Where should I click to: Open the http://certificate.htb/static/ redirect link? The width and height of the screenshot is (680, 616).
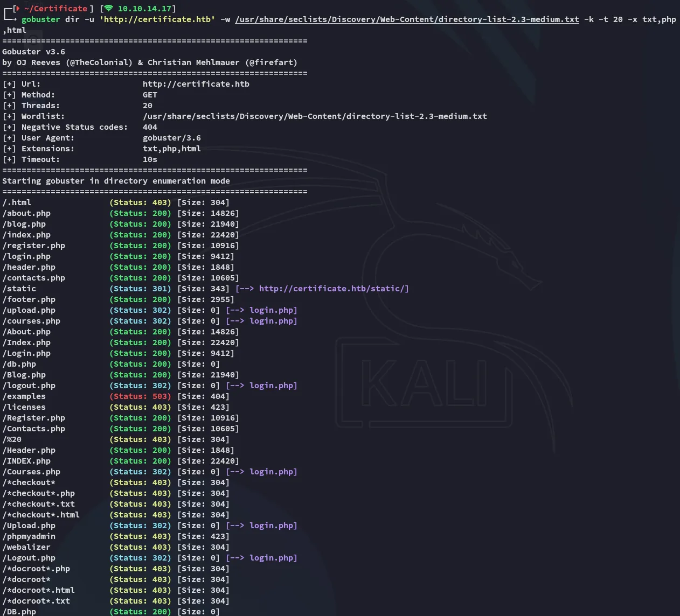point(334,289)
